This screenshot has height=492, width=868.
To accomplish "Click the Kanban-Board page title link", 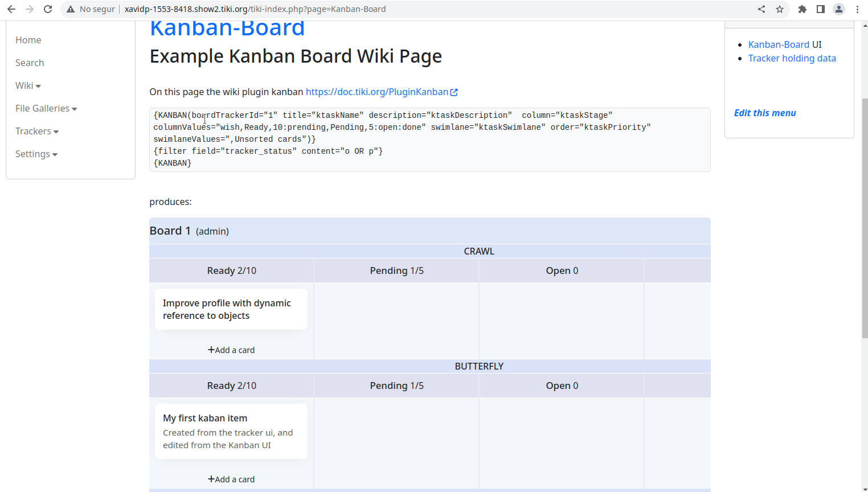I will (x=227, y=28).
